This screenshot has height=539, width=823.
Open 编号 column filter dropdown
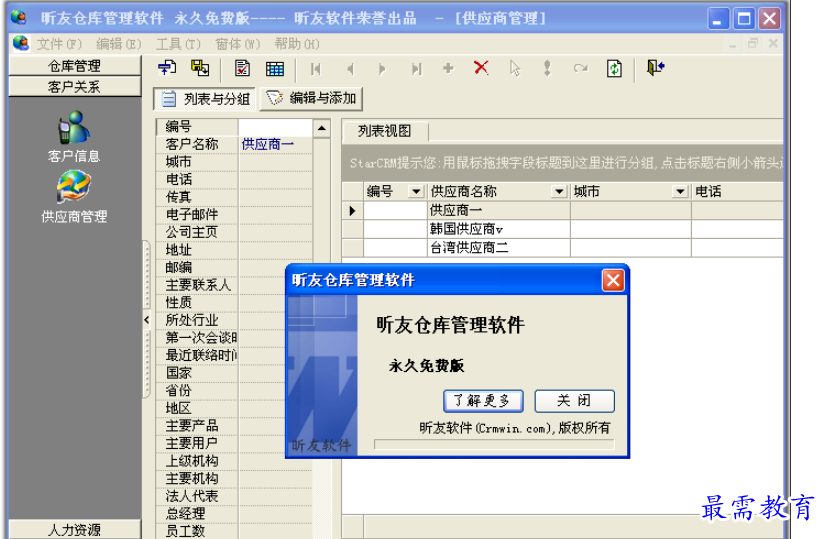(416, 192)
